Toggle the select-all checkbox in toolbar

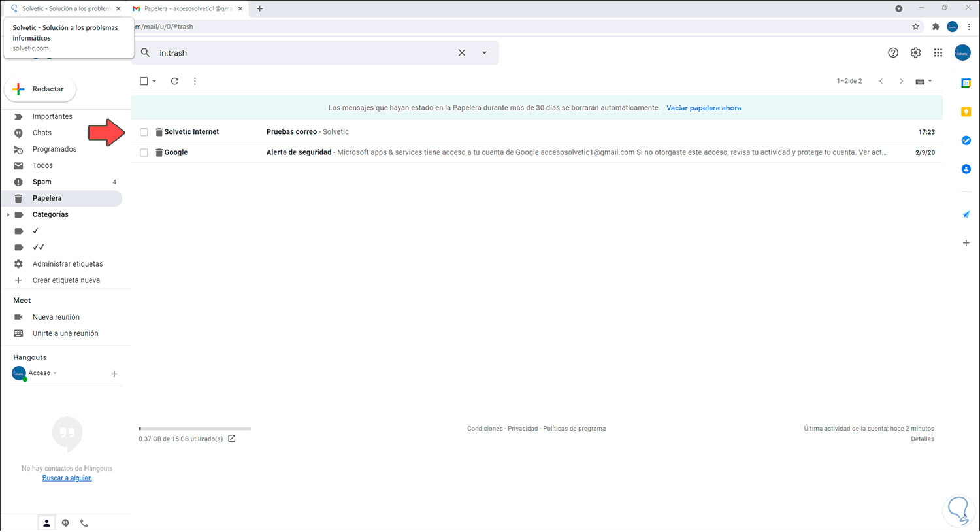point(144,81)
